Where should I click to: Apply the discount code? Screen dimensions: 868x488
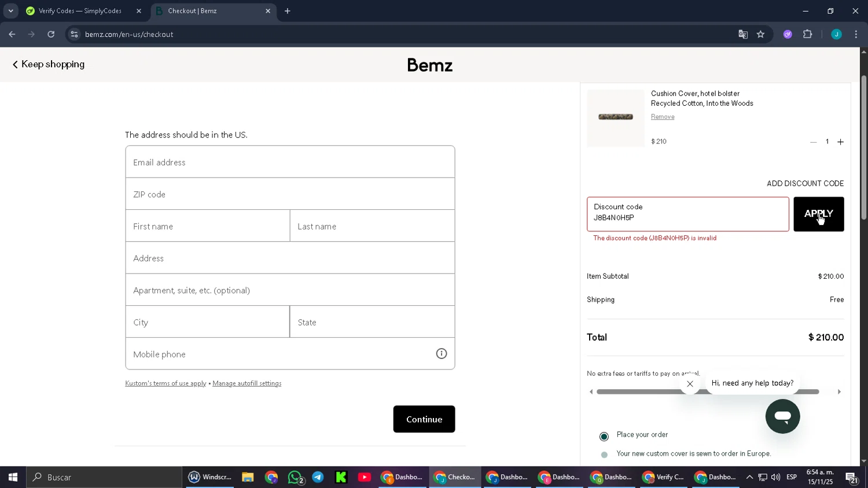point(818,214)
